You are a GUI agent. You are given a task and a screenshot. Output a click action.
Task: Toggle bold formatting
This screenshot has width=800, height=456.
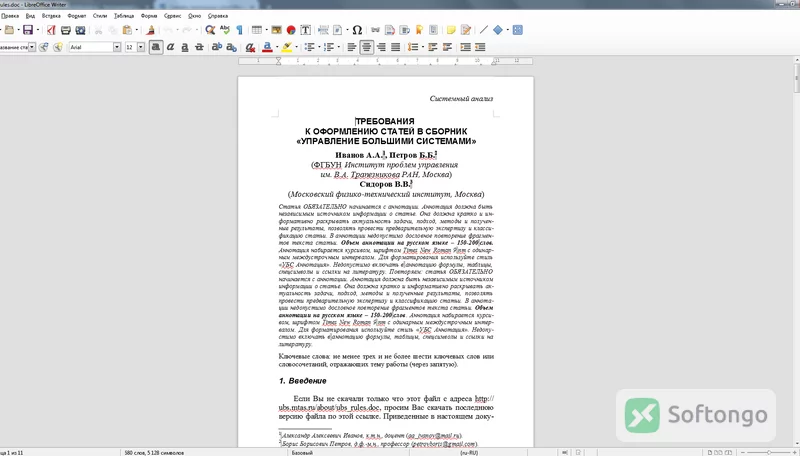point(156,47)
